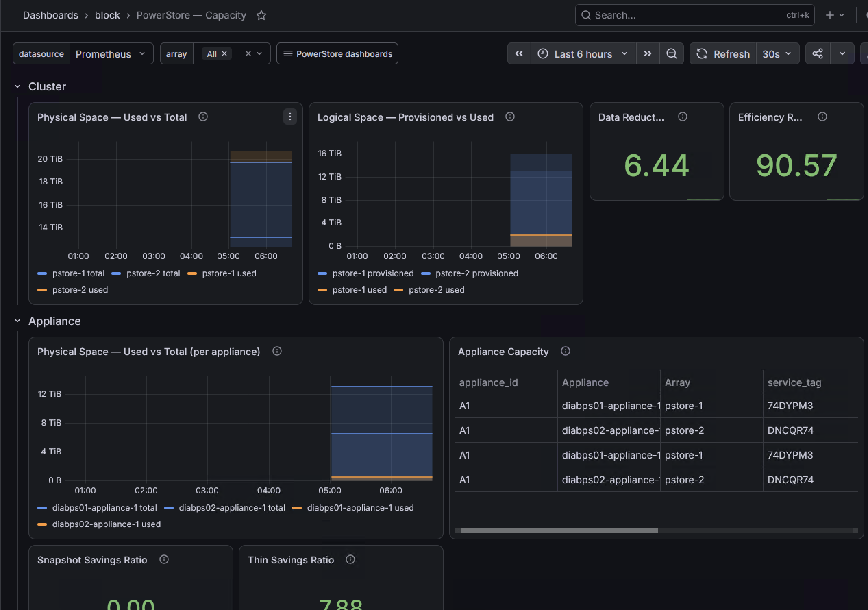This screenshot has width=868, height=610.
Task: Click Appliance Capacity panel title
Action: point(503,352)
